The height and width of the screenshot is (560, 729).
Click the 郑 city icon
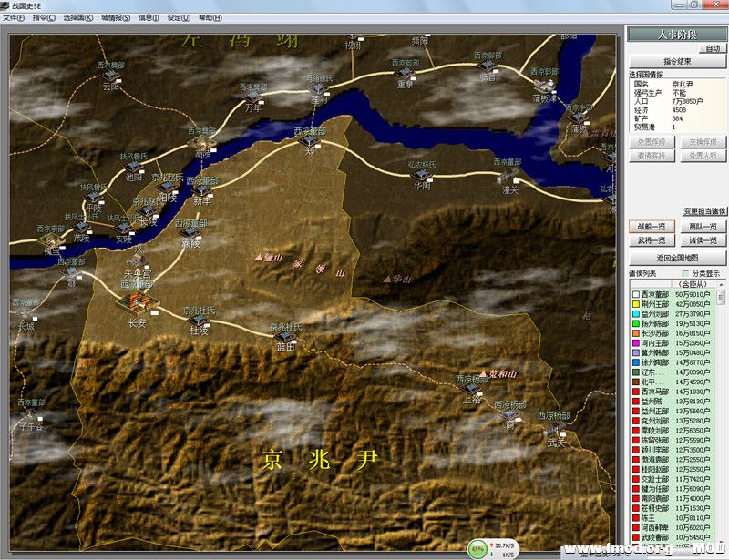309,141
